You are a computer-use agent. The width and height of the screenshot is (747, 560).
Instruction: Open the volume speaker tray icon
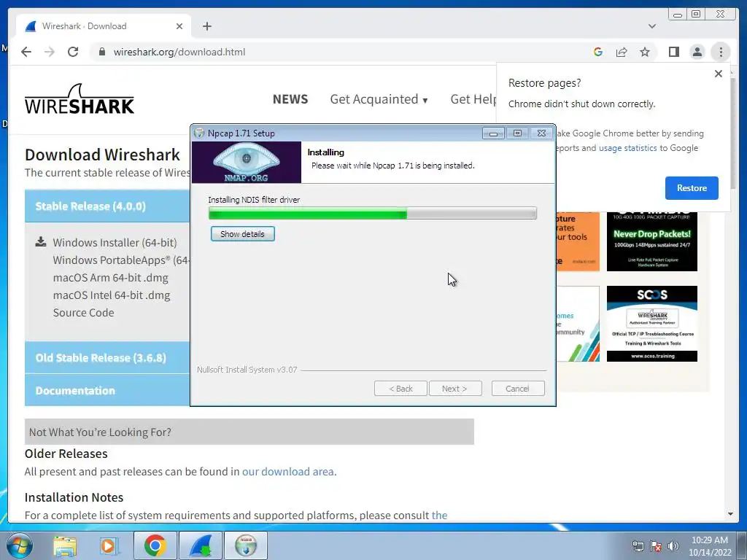[x=673, y=546]
